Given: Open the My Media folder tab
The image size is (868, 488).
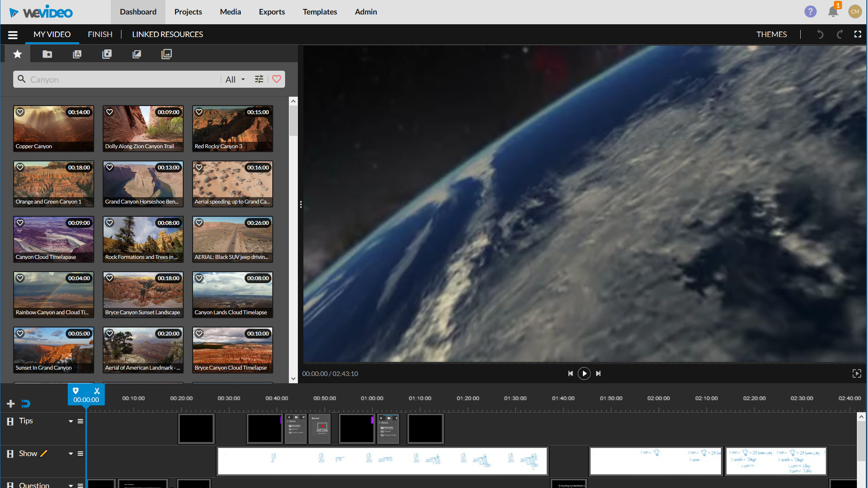Looking at the screenshot, I should (47, 54).
